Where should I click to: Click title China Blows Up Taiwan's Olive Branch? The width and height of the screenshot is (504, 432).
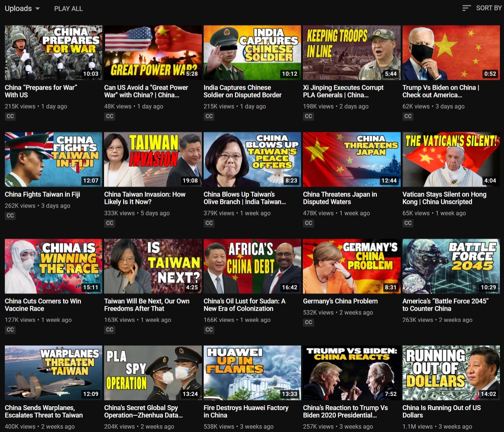(x=245, y=198)
